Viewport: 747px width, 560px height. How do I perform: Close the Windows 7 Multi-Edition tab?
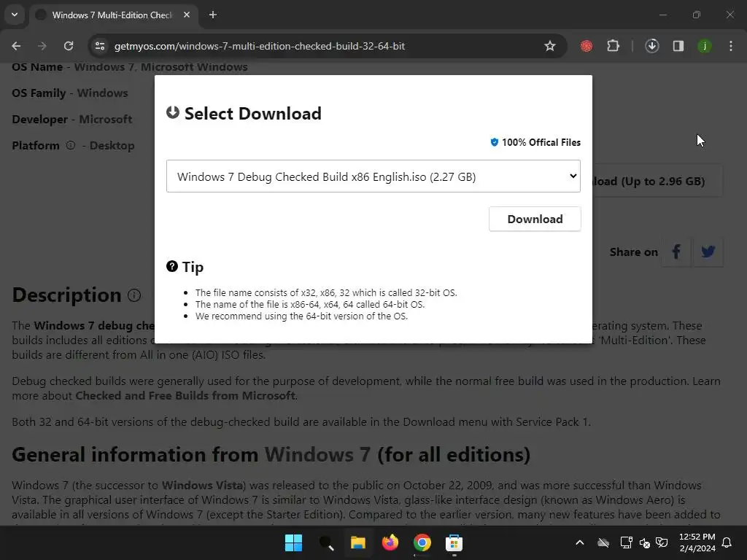click(x=187, y=15)
